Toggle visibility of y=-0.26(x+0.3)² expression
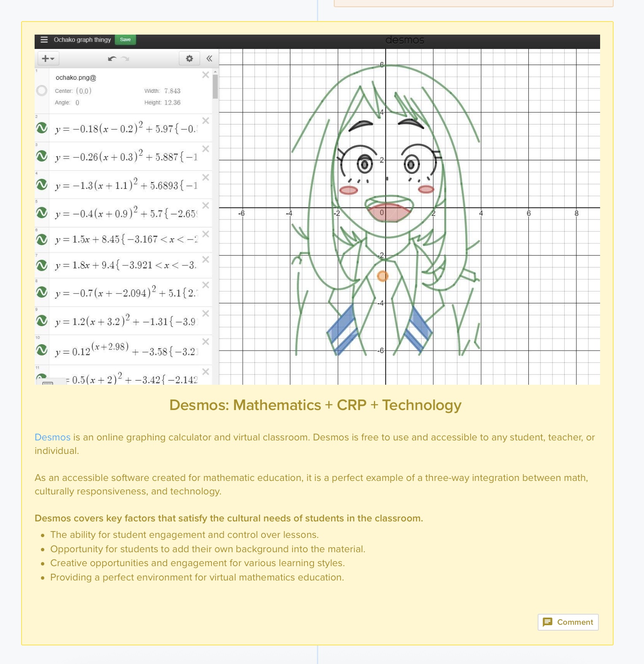Image resolution: width=644 pixels, height=664 pixels. click(42, 156)
